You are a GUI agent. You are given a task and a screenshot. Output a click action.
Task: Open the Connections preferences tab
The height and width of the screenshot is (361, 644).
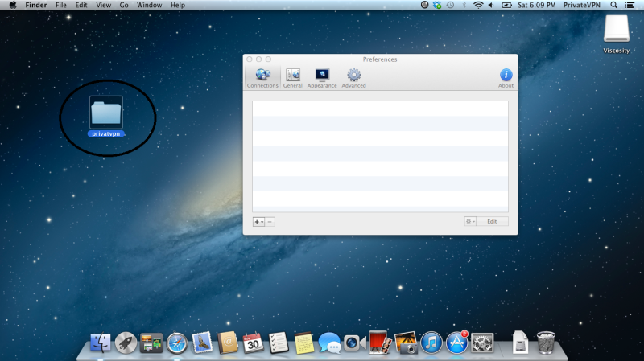(262, 77)
